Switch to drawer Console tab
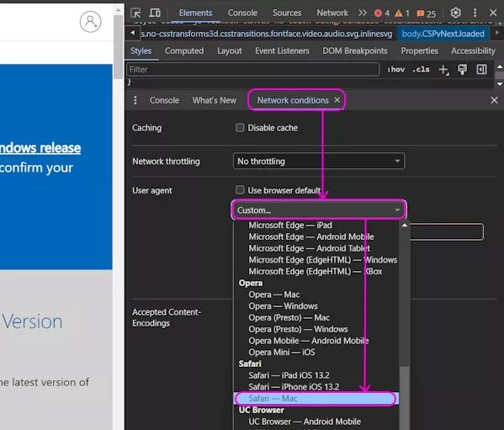 pyautogui.click(x=164, y=100)
